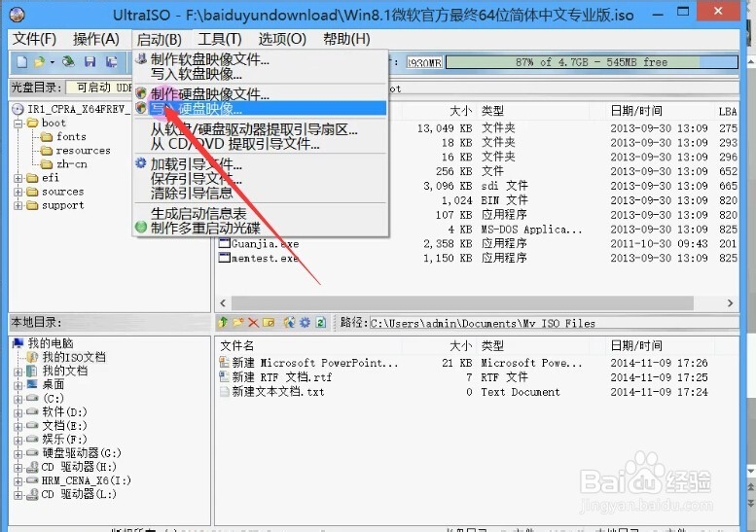Screen dimensions: 756x532
Task: Click the Up folder icon in local toolbar
Action: coord(223,322)
